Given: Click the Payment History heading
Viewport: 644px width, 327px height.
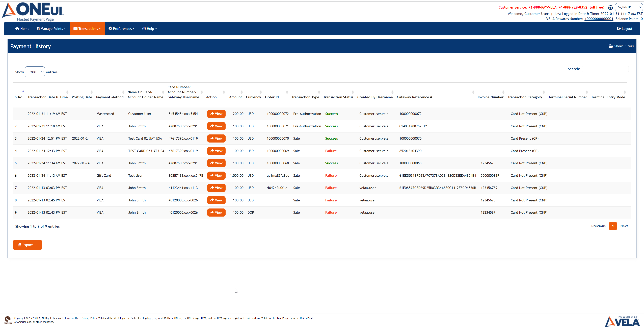Looking at the screenshot, I should pyautogui.click(x=31, y=46).
